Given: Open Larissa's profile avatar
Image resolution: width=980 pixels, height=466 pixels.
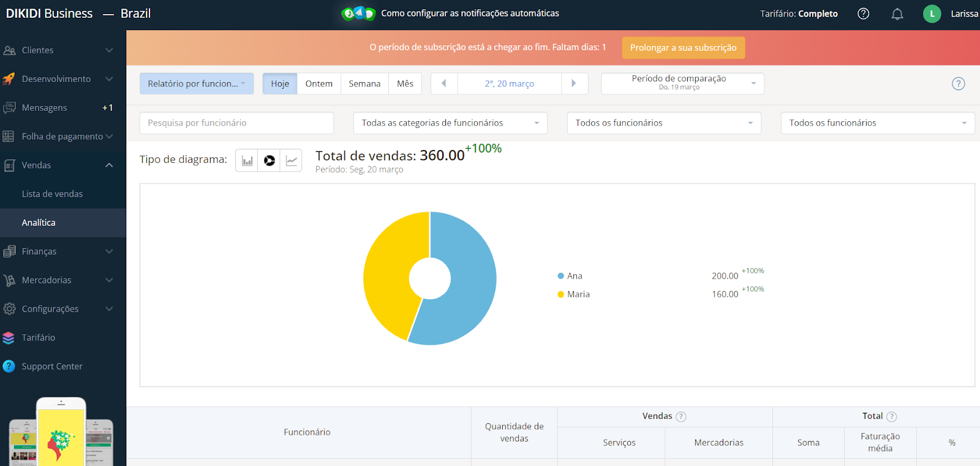Looking at the screenshot, I should pyautogui.click(x=932, y=13).
